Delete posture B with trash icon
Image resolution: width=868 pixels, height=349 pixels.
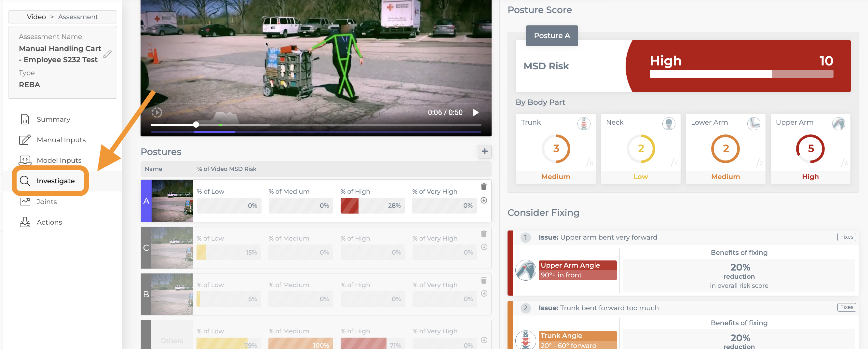tap(483, 281)
